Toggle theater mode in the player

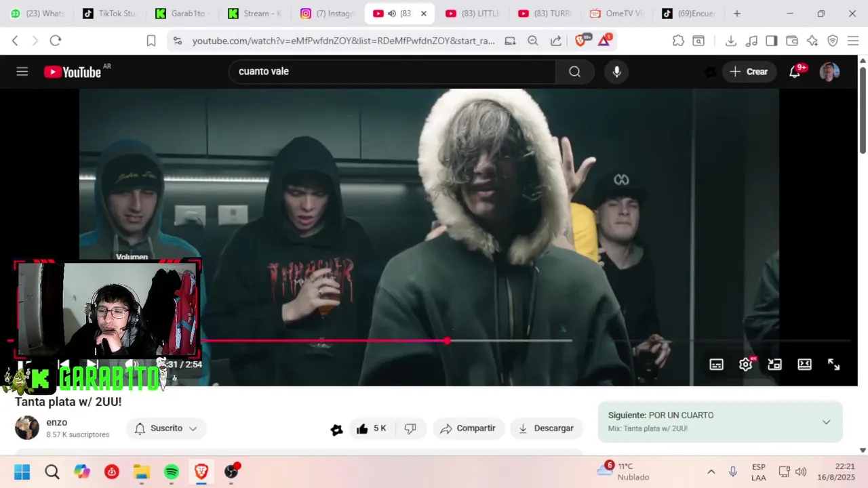coord(804,364)
